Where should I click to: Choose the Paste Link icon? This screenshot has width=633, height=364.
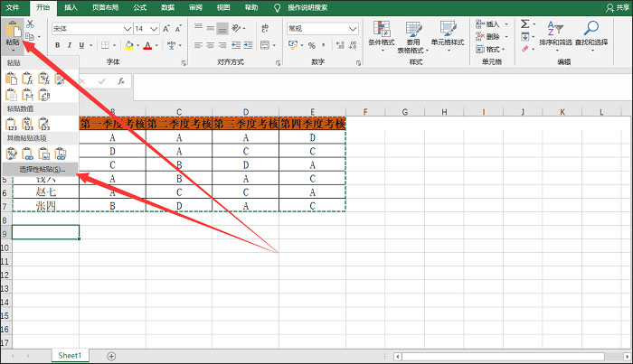27,154
